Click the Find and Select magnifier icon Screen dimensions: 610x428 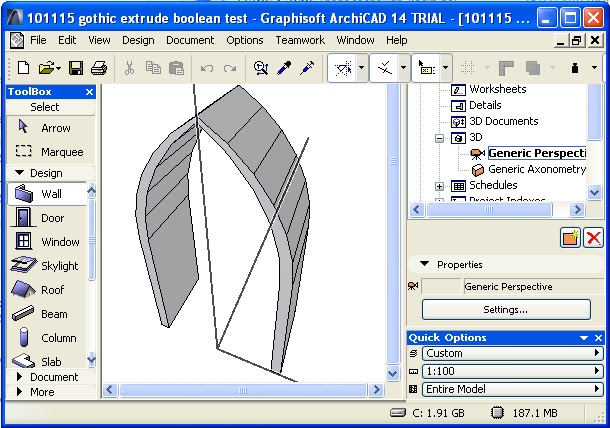(x=261, y=68)
